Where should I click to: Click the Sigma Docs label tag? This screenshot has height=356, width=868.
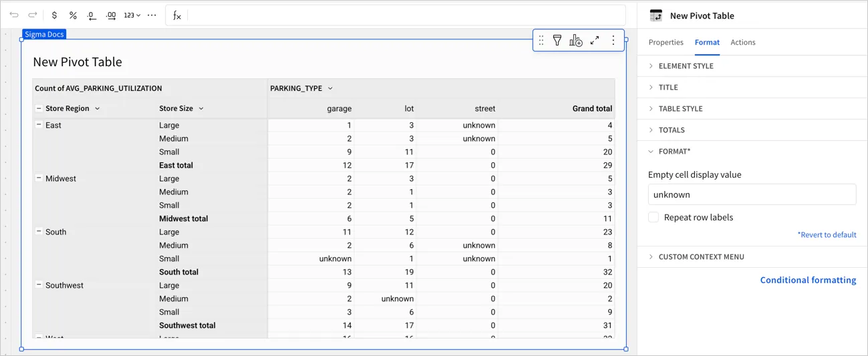[44, 34]
